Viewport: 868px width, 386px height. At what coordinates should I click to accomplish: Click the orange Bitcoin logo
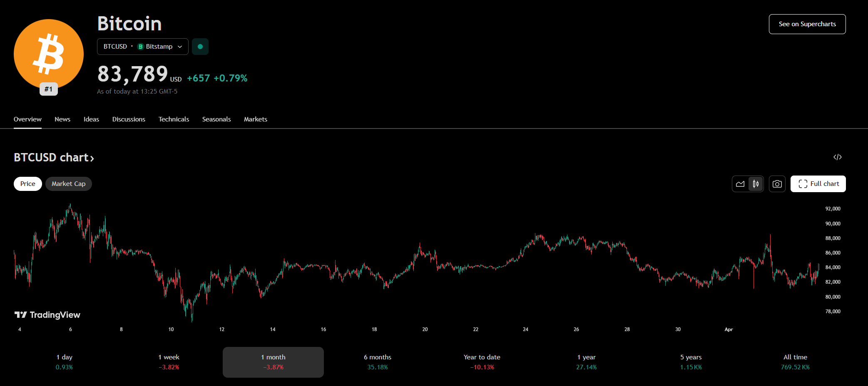[x=49, y=54]
